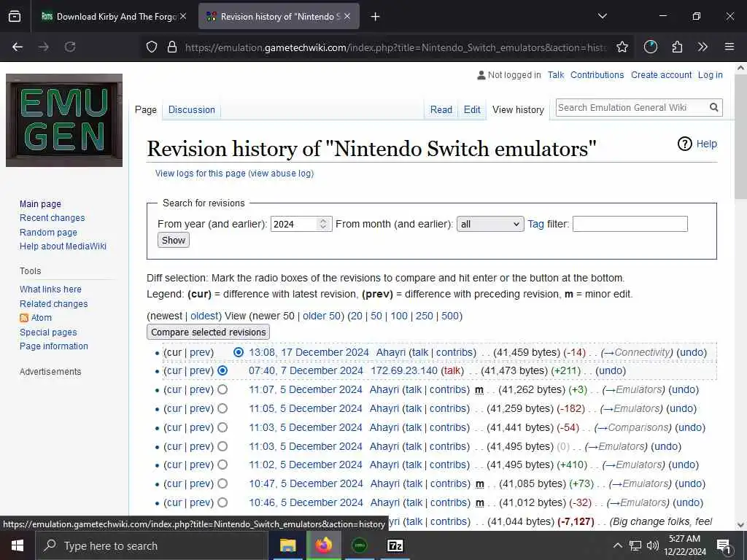Open view abuse log link
Image resolution: width=747 pixels, height=560 pixels.
[281, 174]
